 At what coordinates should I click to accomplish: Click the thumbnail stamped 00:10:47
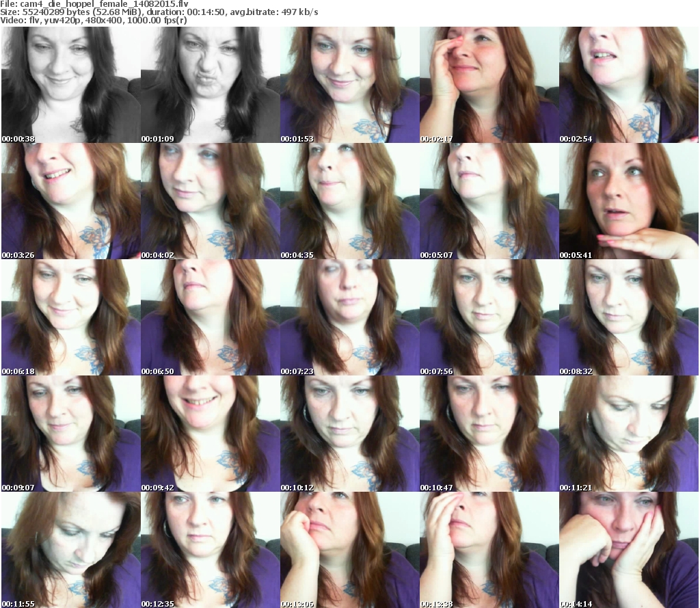(x=489, y=434)
